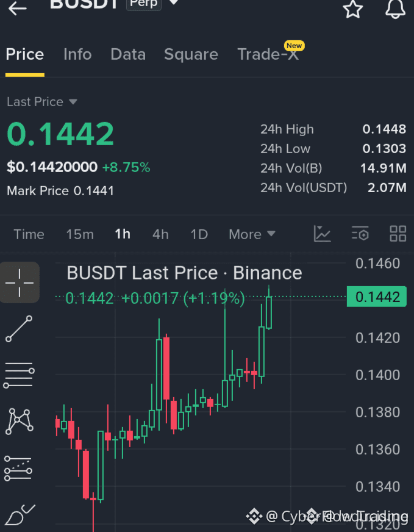414x532 pixels.
Task: Select the 15m chart interval
Action: (80, 234)
